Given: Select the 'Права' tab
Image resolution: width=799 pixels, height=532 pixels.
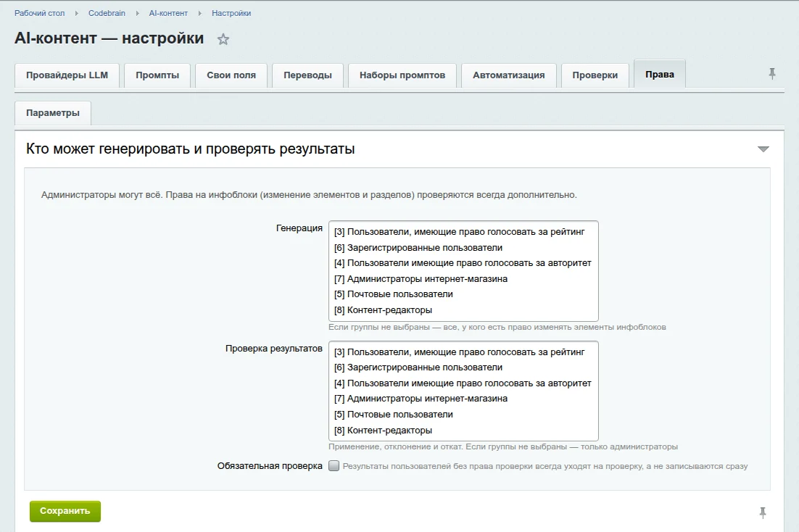Looking at the screenshot, I should (659, 75).
